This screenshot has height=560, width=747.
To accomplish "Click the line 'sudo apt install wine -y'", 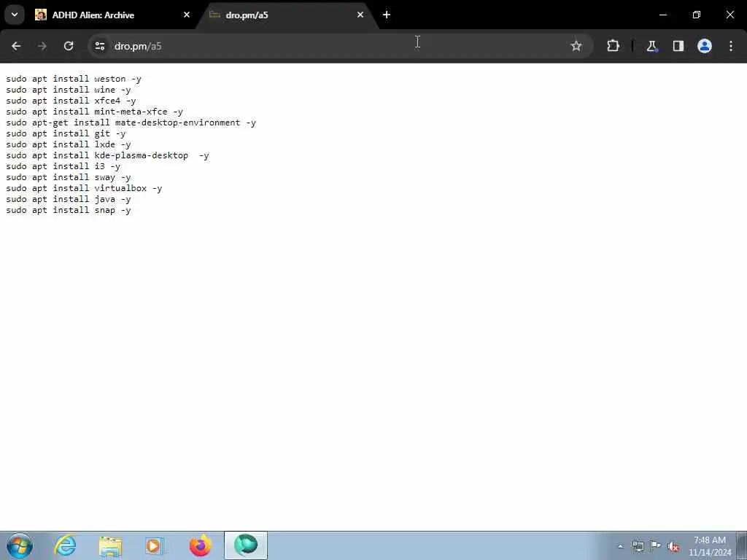I will pos(68,90).
